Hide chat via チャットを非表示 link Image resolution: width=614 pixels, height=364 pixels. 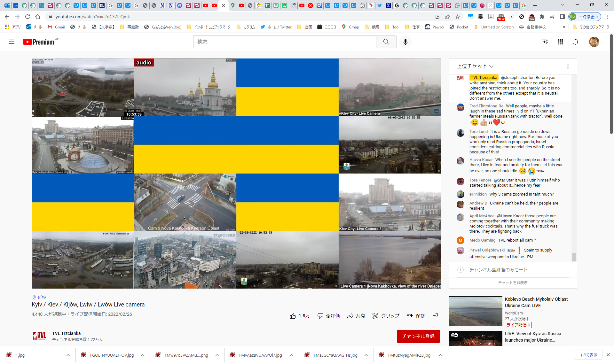click(x=513, y=283)
